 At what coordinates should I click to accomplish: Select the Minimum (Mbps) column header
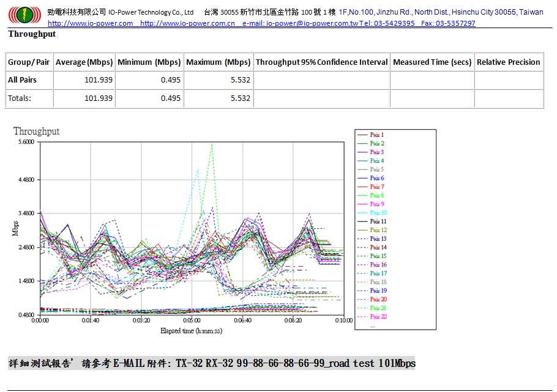[149, 62]
